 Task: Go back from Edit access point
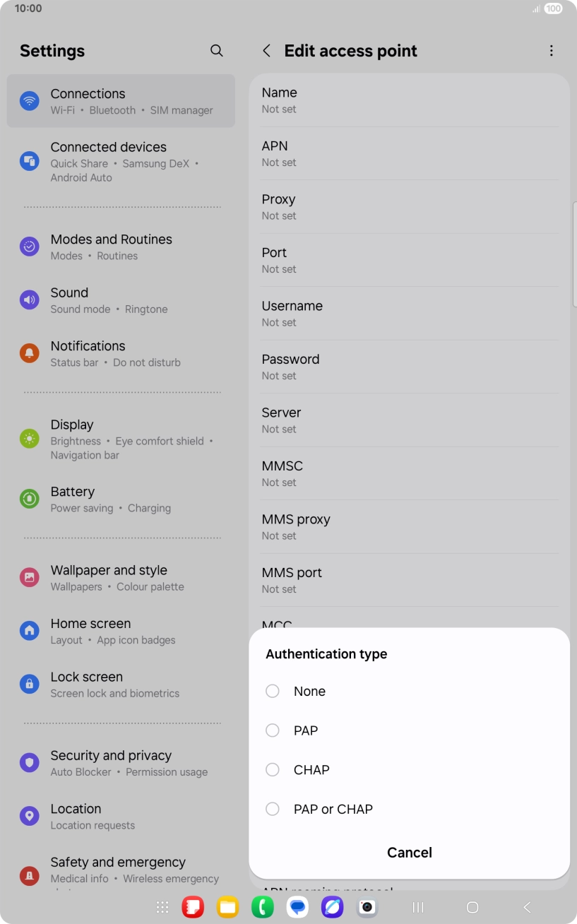pyautogui.click(x=266, y=51)
